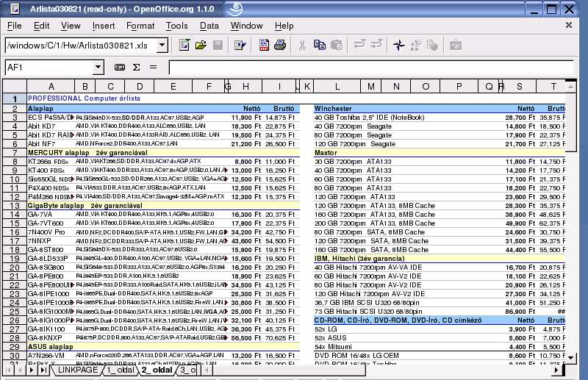The height and width of the screenshot is (380, 588).
Task: Select column S header
Action: (520, 87)
